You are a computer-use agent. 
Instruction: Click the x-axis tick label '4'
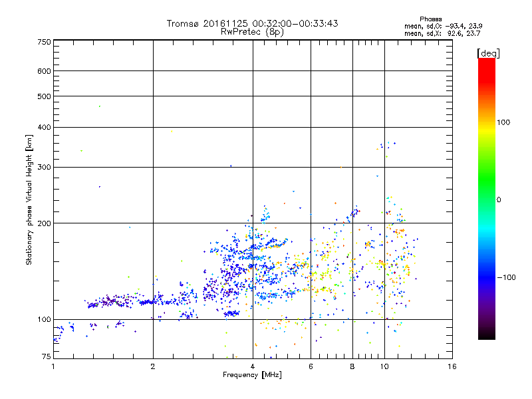coord(253,366)
